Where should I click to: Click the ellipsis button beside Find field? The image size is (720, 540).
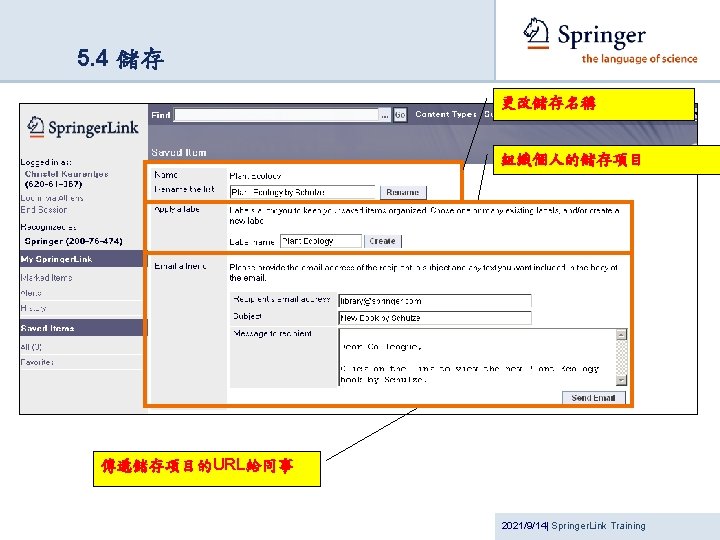[x=385, y=115]
